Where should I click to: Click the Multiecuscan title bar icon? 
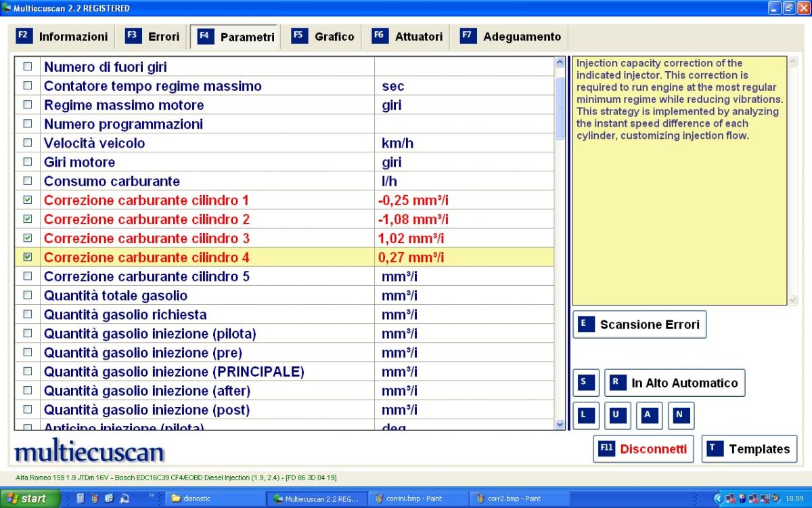[7, 8]
